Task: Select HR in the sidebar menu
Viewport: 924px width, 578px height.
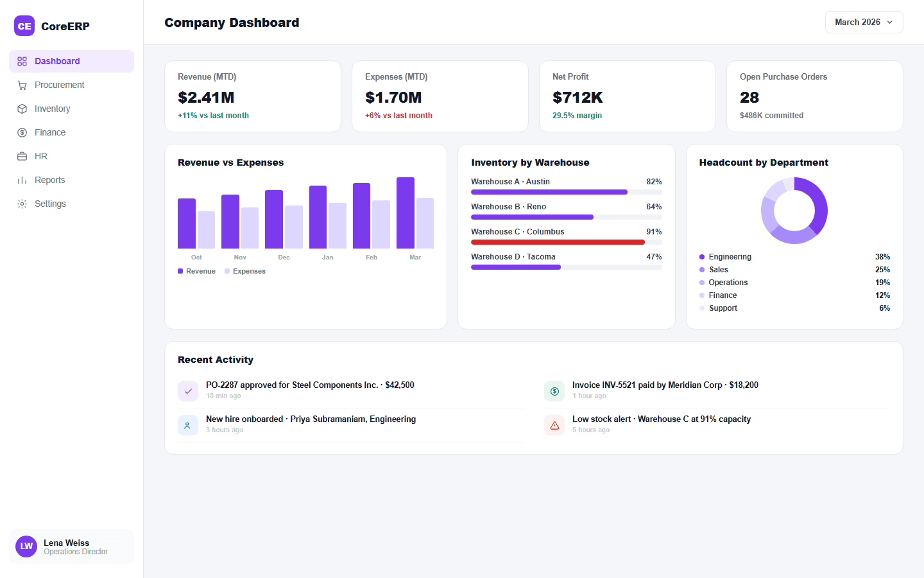Action: coord(71,156)
